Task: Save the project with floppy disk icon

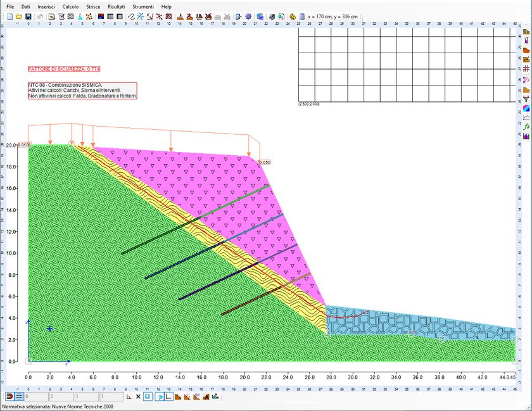Action: [x=28, y=16]
